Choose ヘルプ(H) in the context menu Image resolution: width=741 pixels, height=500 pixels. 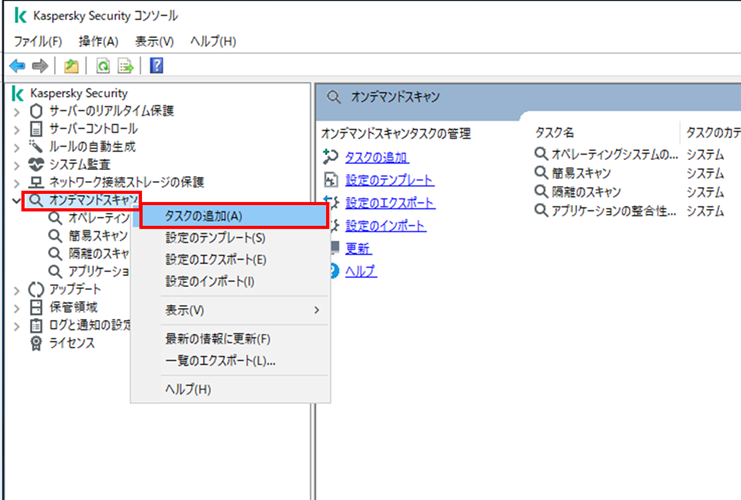[231, 389]
